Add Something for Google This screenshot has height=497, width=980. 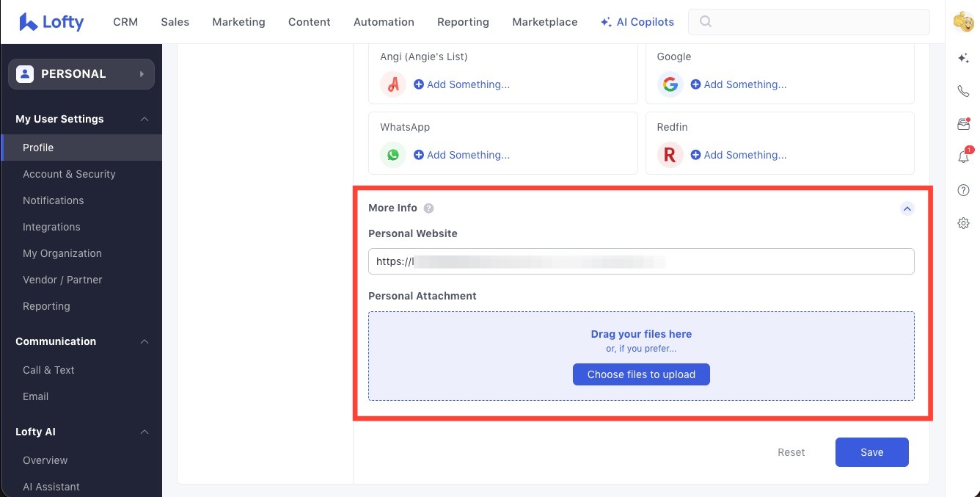(739, 84)
